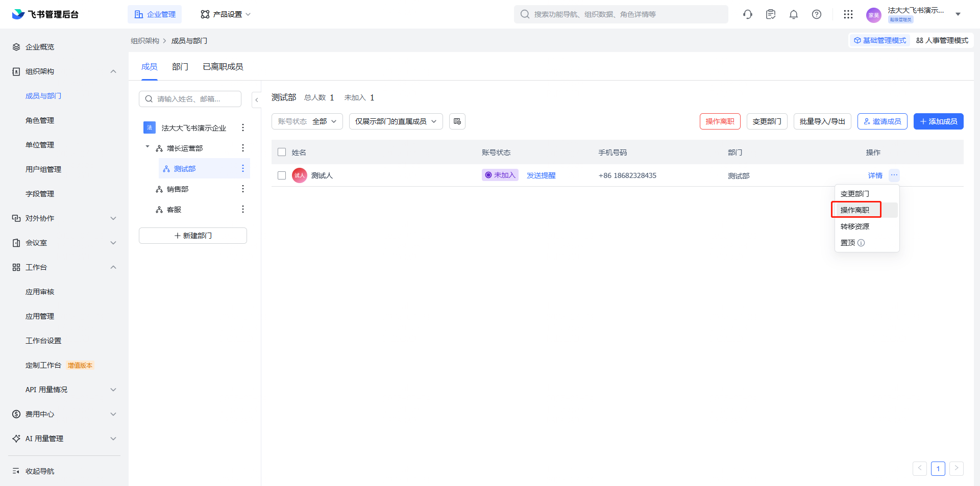The image size is (980, 486).
Task: Click the customer service headset icon
Action: click(x=748, y=14)
